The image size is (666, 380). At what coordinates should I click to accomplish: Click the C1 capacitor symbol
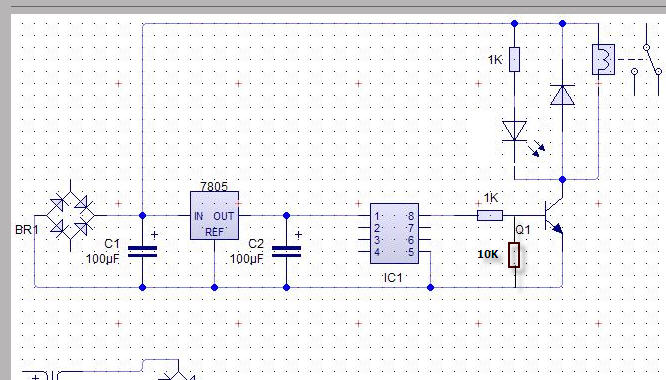tap(142, 251)
